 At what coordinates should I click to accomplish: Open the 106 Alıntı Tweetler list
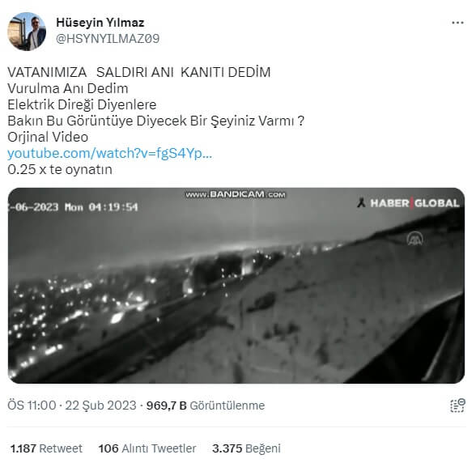coord(147,448)
